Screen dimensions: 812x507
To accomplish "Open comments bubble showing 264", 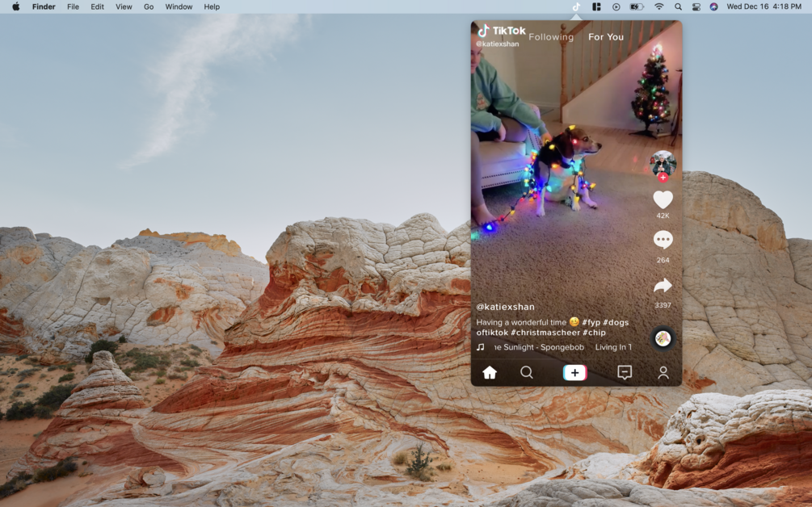I will [663, 240].
